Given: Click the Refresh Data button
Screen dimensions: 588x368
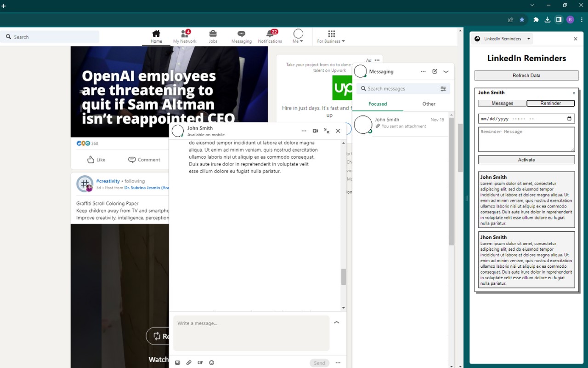Looking at the screenshot, I should (x=526, y=75).
